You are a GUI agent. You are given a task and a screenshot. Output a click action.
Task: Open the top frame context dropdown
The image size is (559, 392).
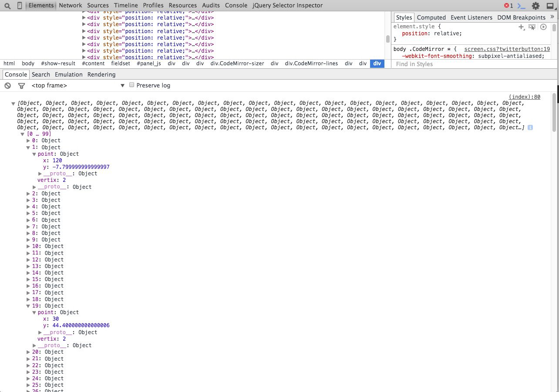point(78,85)
